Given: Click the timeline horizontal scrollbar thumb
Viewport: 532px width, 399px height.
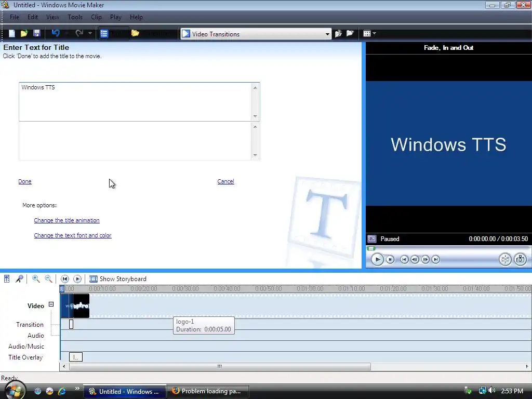Looking at the screenshot, I should [220, 366].
